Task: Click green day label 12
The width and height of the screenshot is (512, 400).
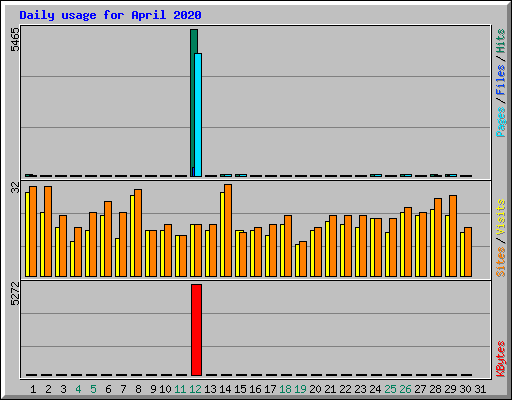Action: pyautogui.click(x=195, y=389)
